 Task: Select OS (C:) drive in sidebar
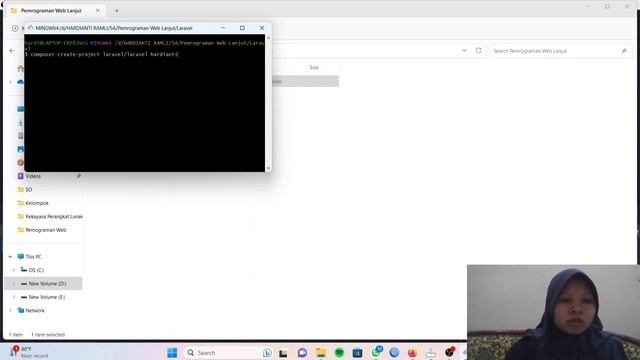pos(36,270)
